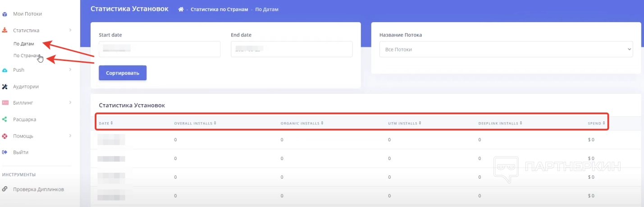The height and width of the screenshot is (207, 644).
Task: Open Проверка Диплинков tool link
Action: pyautogui.click(x=38, y=189)
